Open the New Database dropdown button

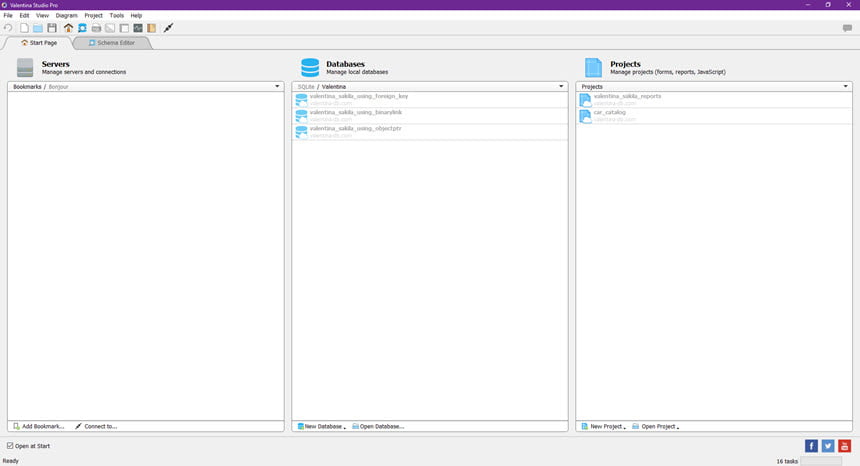(321, 426)
